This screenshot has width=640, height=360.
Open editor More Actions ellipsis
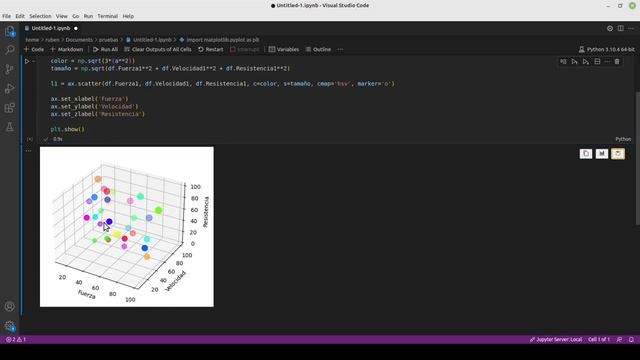pyautogui.click(x=631, y=29)
